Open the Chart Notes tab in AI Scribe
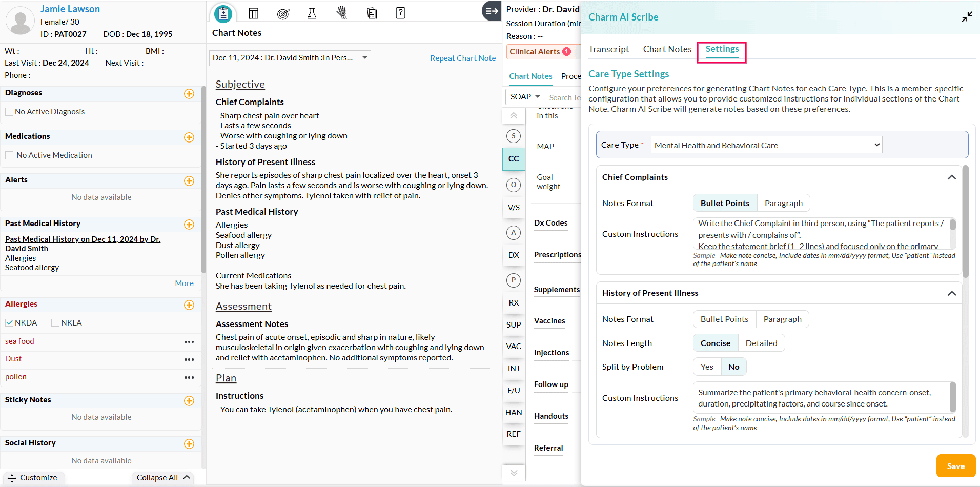The width and height of the screenshot is (980, 487). point(667,49)
